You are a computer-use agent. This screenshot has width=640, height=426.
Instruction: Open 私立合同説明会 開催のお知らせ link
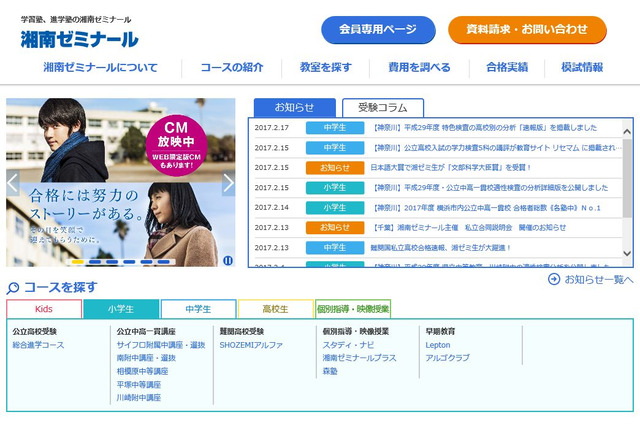click(469, 228)
